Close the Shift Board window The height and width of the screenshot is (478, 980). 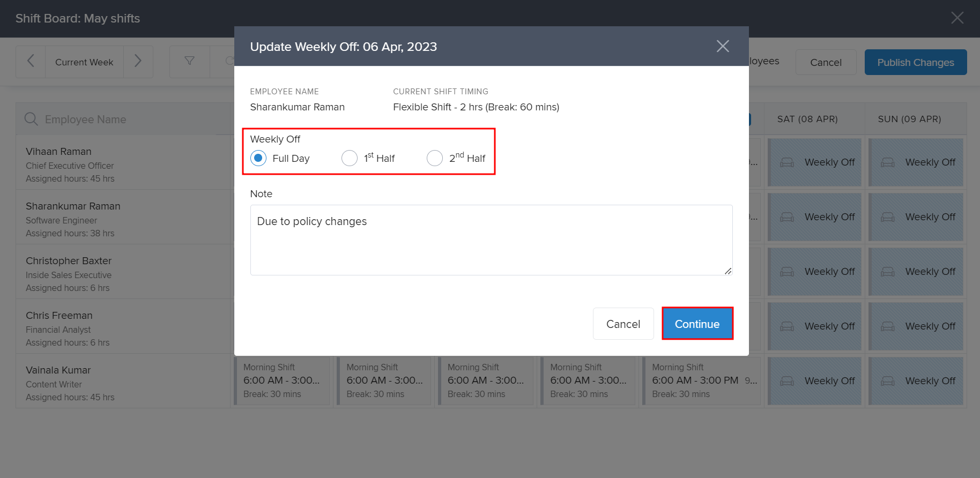(957, 18)
